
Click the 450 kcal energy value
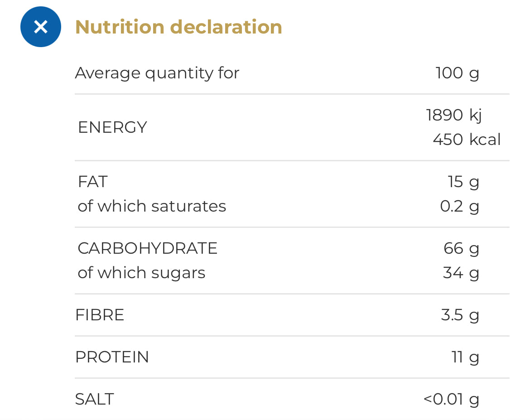467,140
